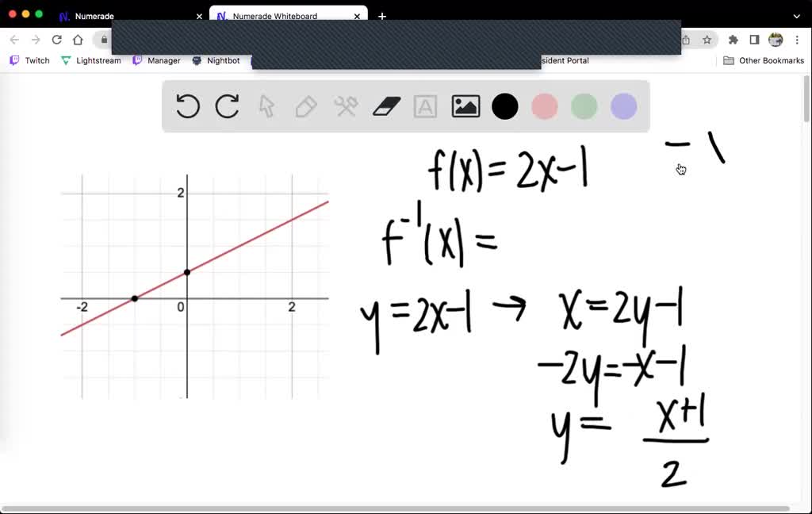
Task: Click the redo icon on the whiteboard toolbar
Action: (227, 106)
